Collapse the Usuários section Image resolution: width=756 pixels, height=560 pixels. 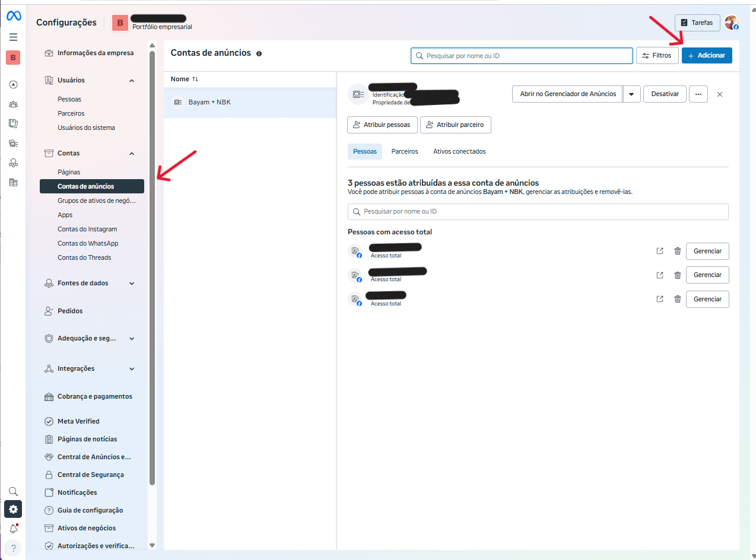pos(132,81)
